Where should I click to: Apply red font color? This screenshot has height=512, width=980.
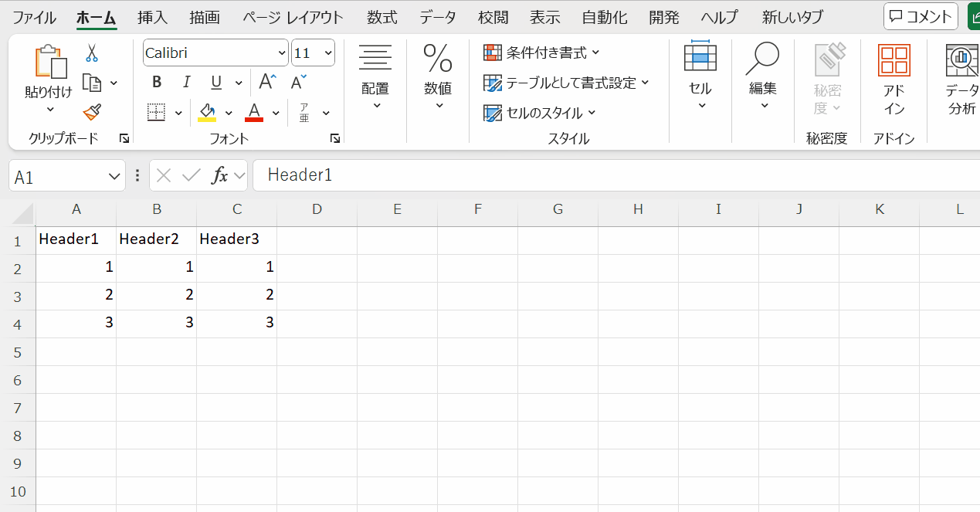[x=254, y=113]
